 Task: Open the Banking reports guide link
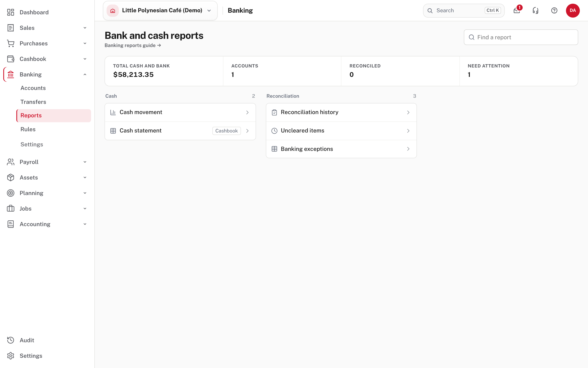(x=133, y=45)
